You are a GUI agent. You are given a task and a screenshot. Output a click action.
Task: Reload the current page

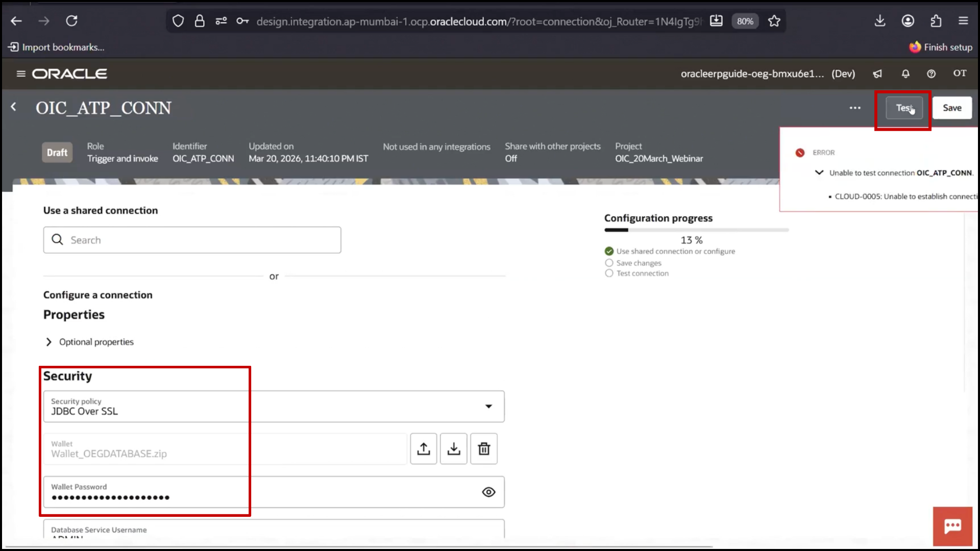point(72,21)
